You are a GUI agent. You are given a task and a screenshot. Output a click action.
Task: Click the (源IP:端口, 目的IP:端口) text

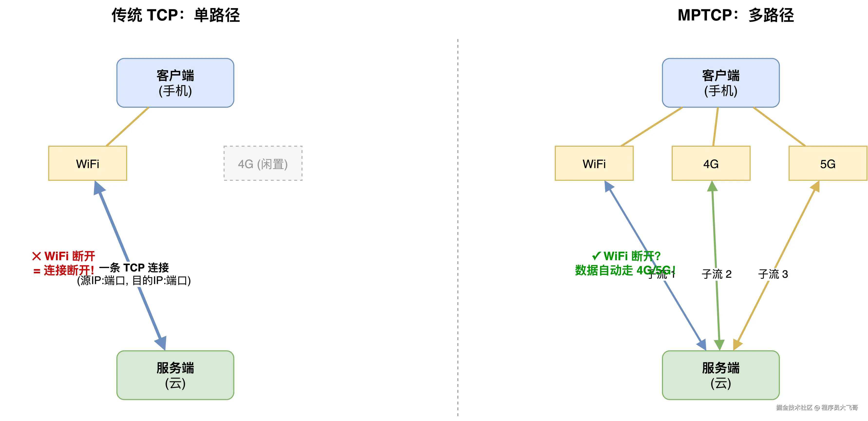tap(134, 280)
